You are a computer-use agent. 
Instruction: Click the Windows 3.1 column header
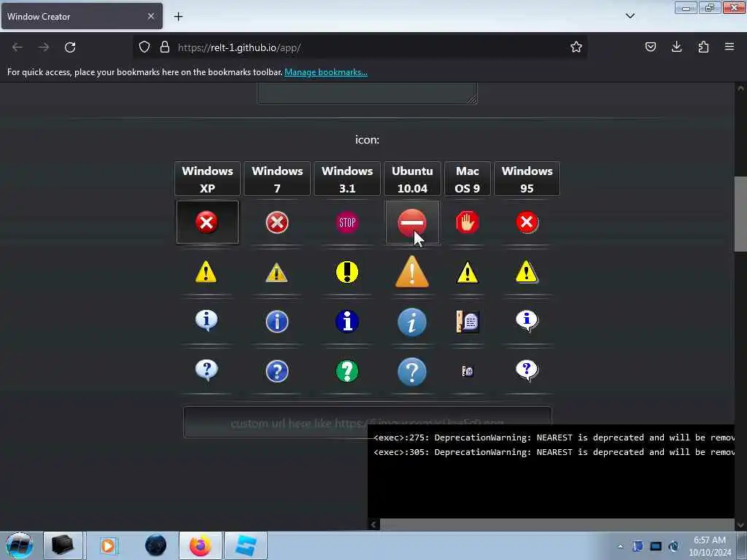[x=347, y=179]
